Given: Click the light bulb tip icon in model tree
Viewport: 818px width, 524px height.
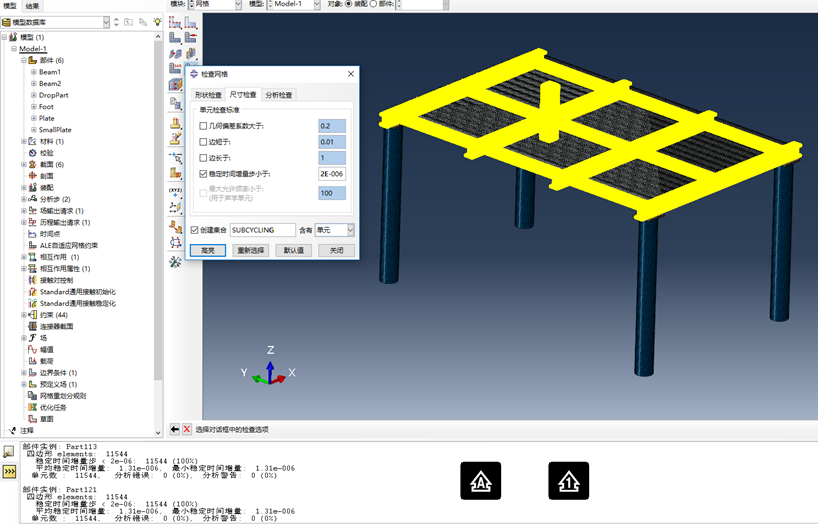Looking at the screenshot, I should tap(157, 22).
